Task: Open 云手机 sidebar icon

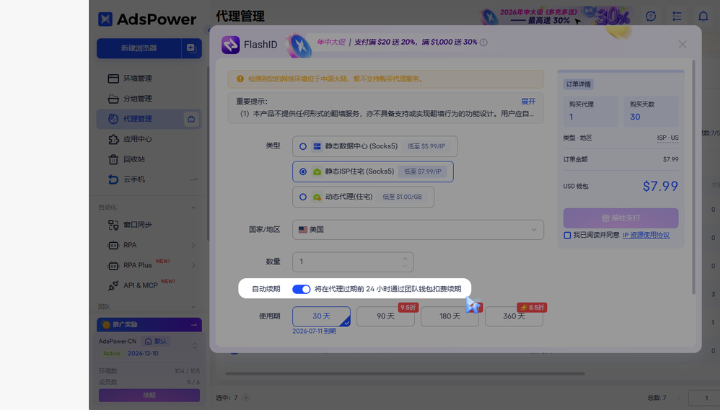Action: pyautogui.click(x=113, y=180)
